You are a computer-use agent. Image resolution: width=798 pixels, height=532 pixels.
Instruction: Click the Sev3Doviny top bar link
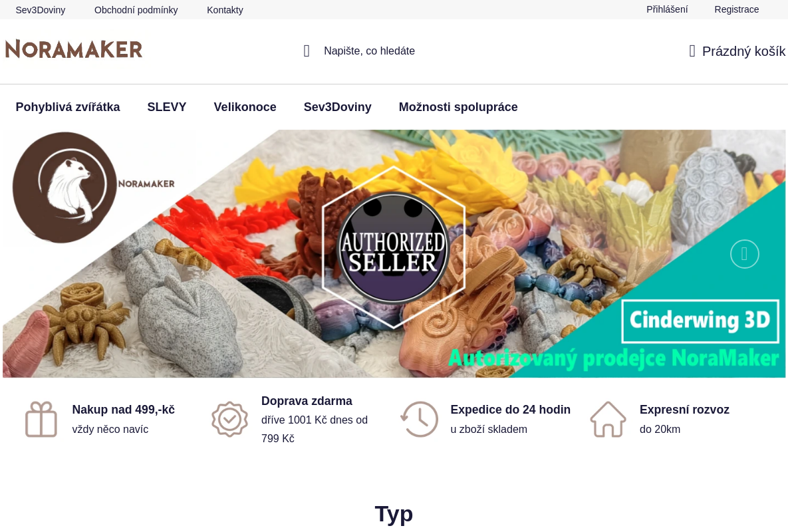[41, 10]
